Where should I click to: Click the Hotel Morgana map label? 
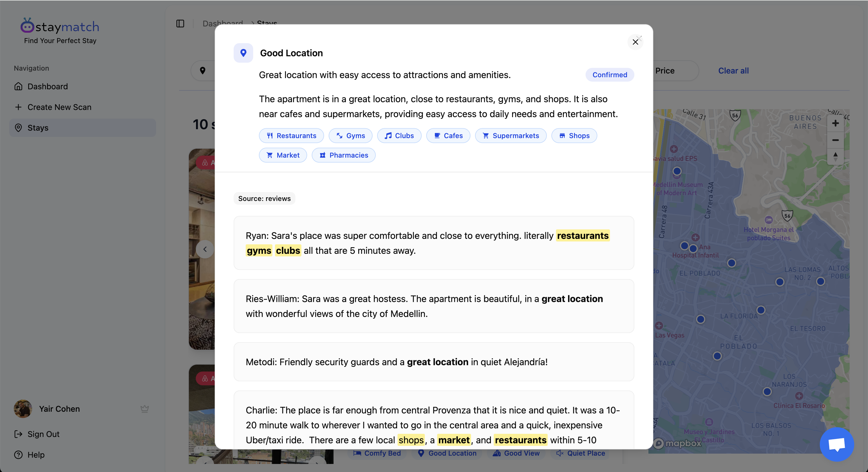[769, 234]
